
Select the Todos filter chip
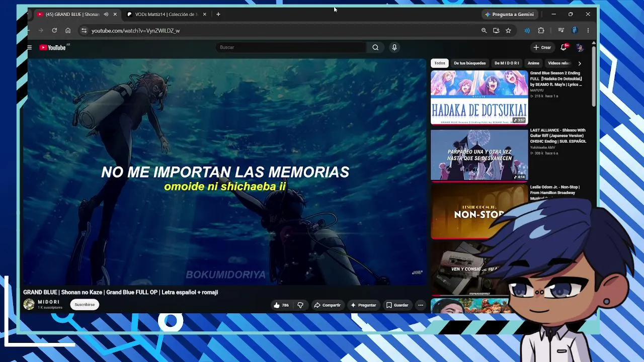[440, 63]
